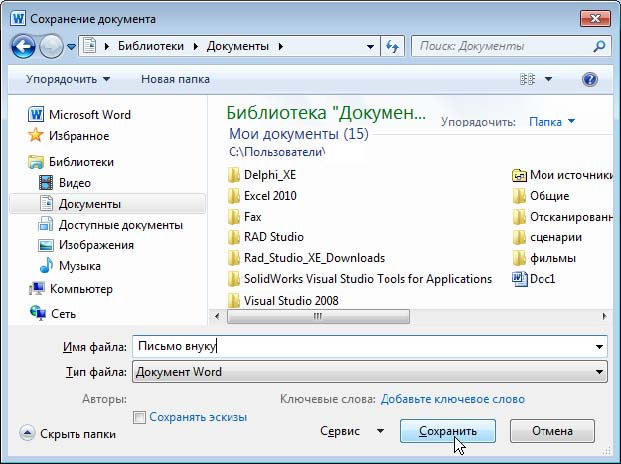Open the Dcc1 Word document file
621x464 pixels.
(x=542, y=279)
